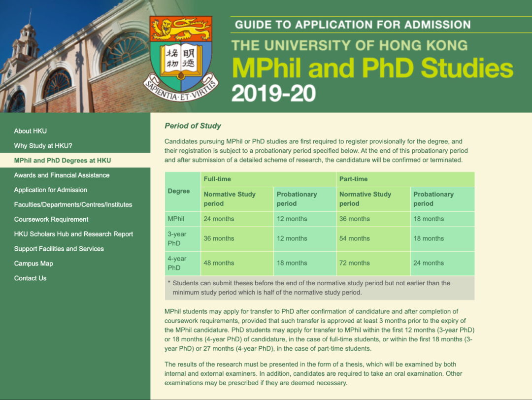This screenshot has width=532, height=400.
Task: Click the 18 months full-time 4-year PhD cell
Action: pos(305,263)
